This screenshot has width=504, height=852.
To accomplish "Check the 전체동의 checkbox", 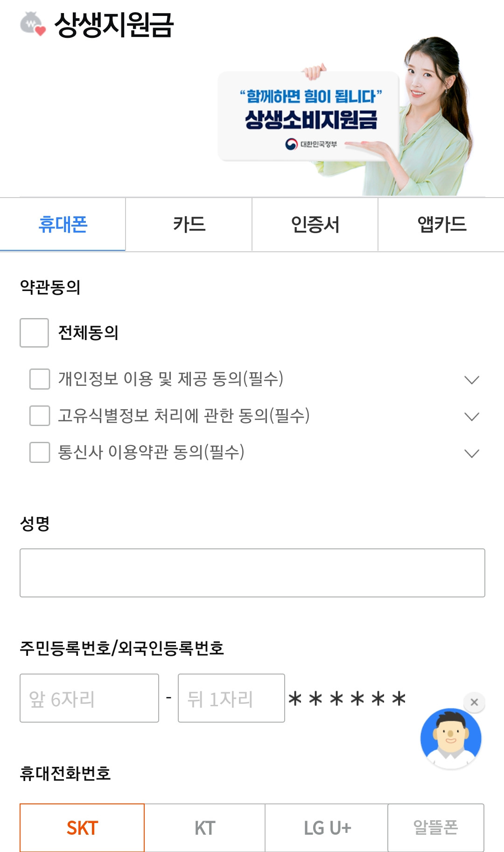I will (x=34, y=333).
